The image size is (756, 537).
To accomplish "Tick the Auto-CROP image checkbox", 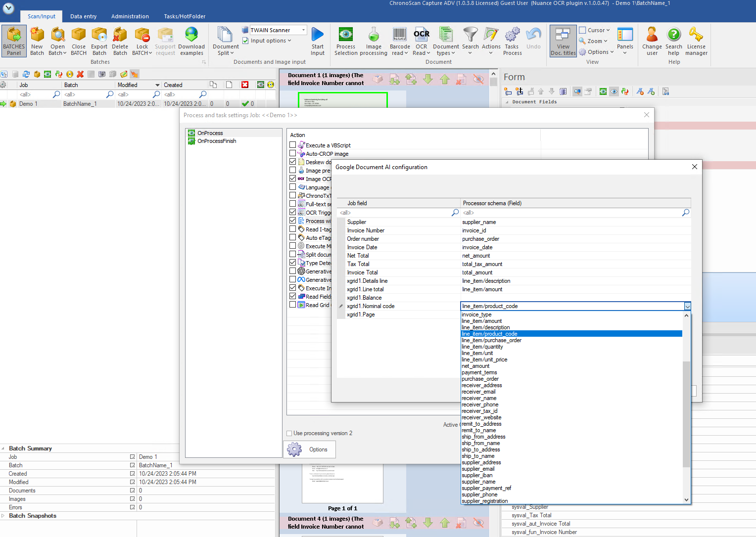I will (293, 153).
